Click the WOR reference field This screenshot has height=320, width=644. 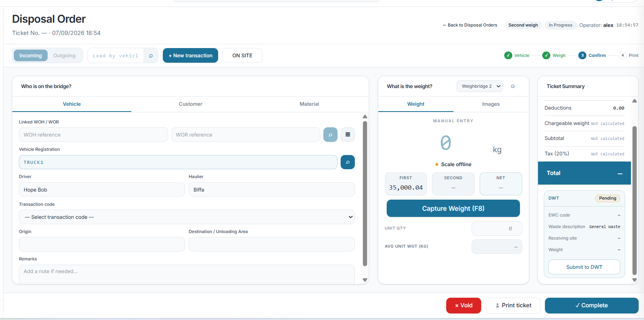[246, 135]
